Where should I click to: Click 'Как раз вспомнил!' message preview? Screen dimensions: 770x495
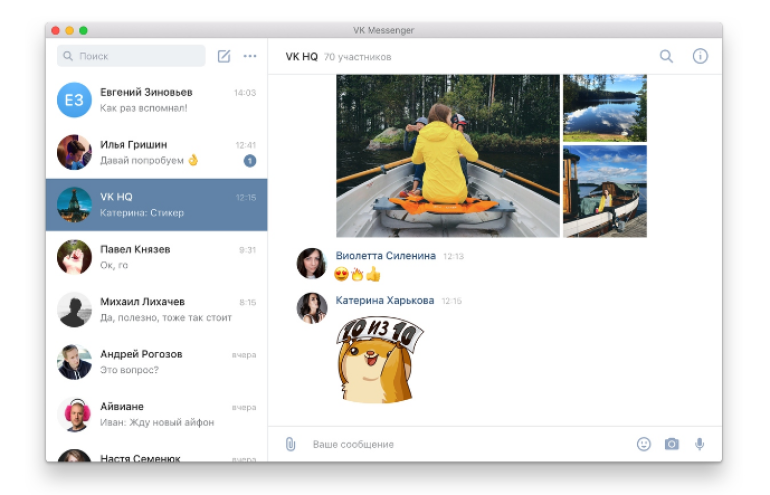[143, 108]
